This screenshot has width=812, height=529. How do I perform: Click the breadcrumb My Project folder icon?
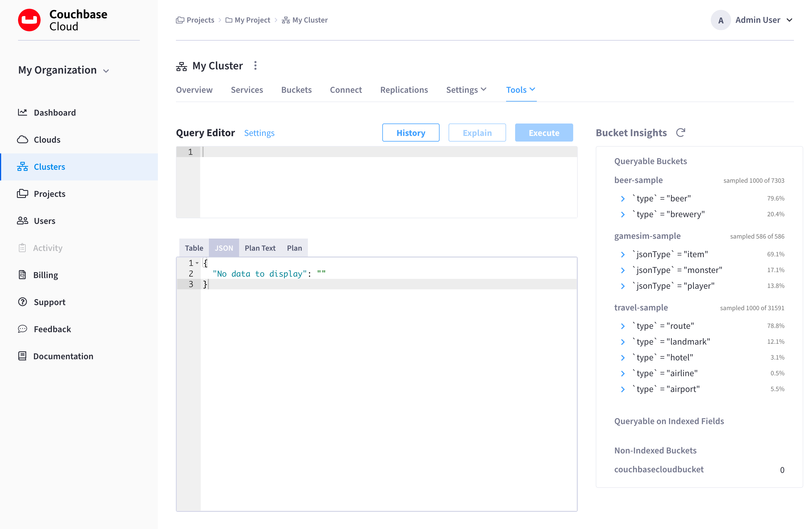[x=229, y=20]
